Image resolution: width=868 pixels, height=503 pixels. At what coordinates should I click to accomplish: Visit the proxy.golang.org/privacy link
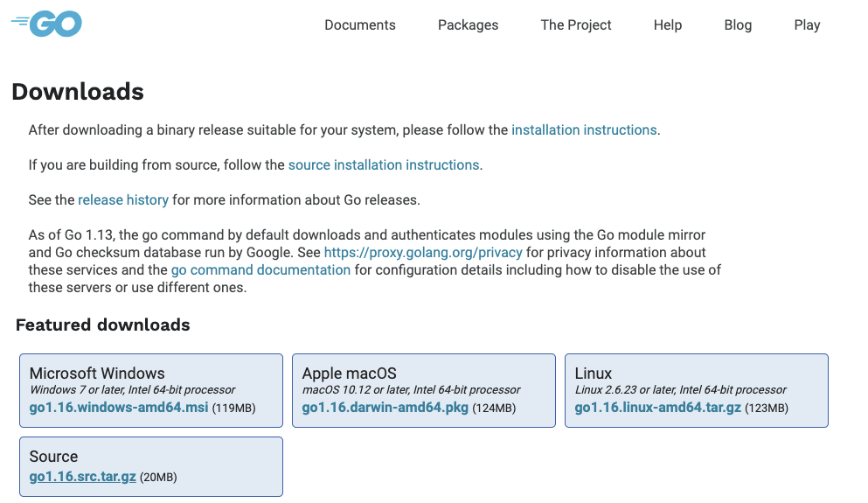pyautogui.click(x=423, y=252)
